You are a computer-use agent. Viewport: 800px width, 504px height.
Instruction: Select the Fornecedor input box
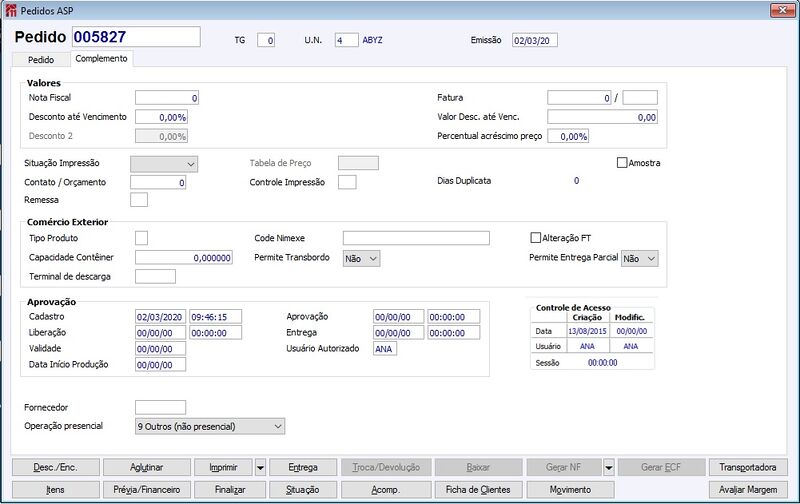(x=160, y=408)
